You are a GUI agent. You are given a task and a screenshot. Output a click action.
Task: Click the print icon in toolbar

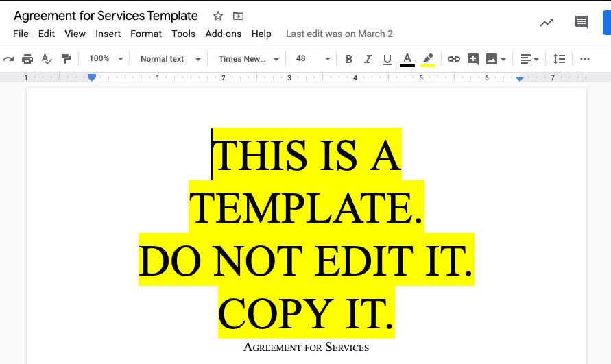pos(27,59)
